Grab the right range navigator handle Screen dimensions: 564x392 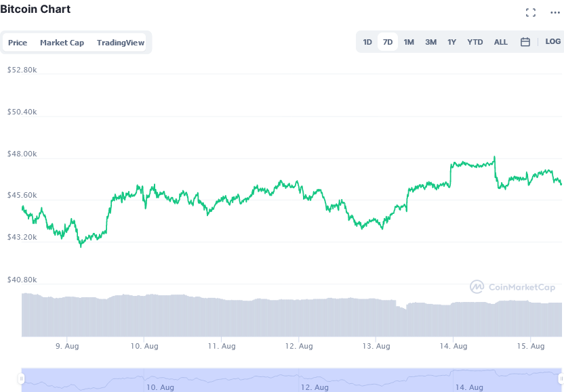pyautogui.click(x=561, y=378)
